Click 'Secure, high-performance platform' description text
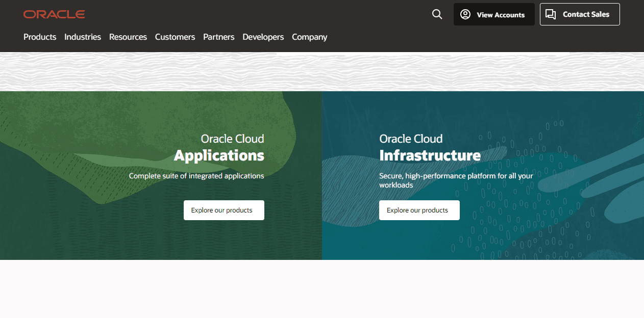This screenshot has height=318, width=644. (x=456, y=180)
